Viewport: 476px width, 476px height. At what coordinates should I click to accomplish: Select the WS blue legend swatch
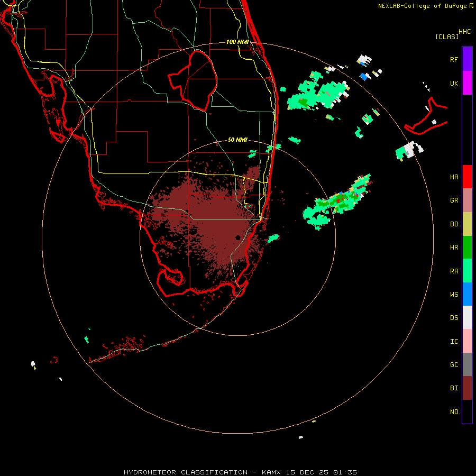[467, 294]
